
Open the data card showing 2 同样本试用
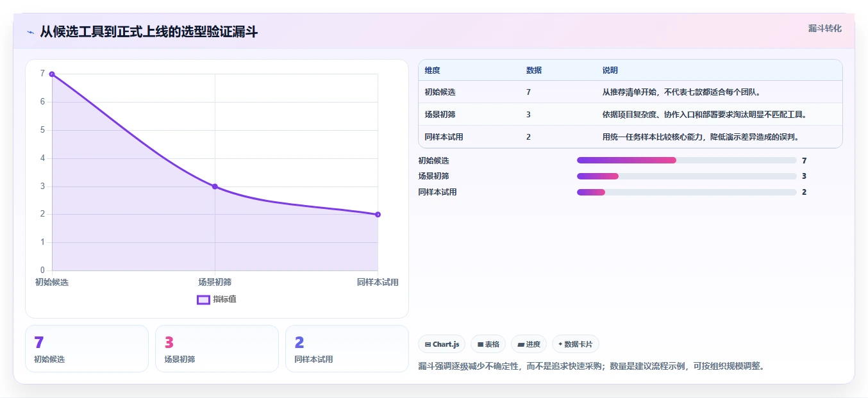pos(347,349)
